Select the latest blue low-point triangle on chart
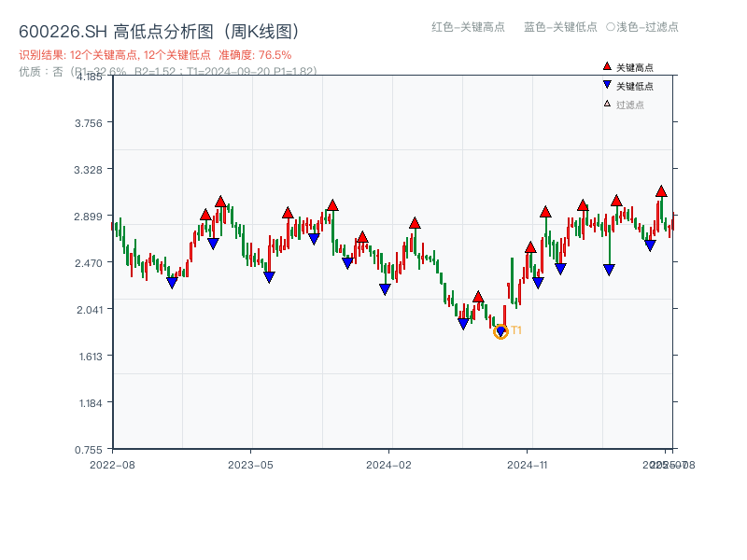 click(650, 245)
